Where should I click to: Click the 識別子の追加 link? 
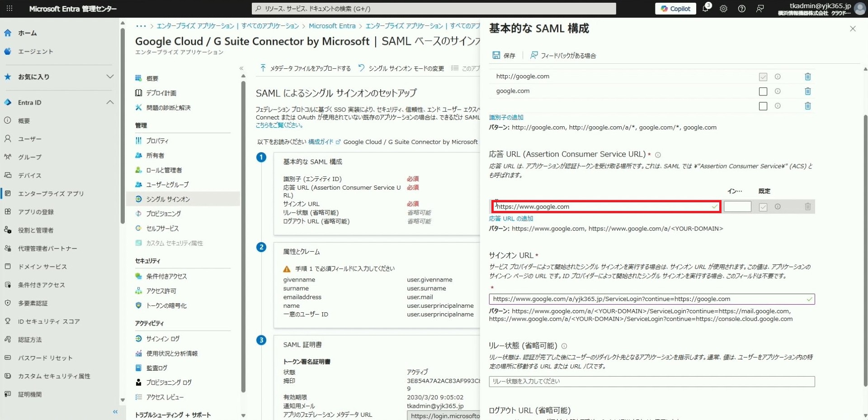pos(506,117)
